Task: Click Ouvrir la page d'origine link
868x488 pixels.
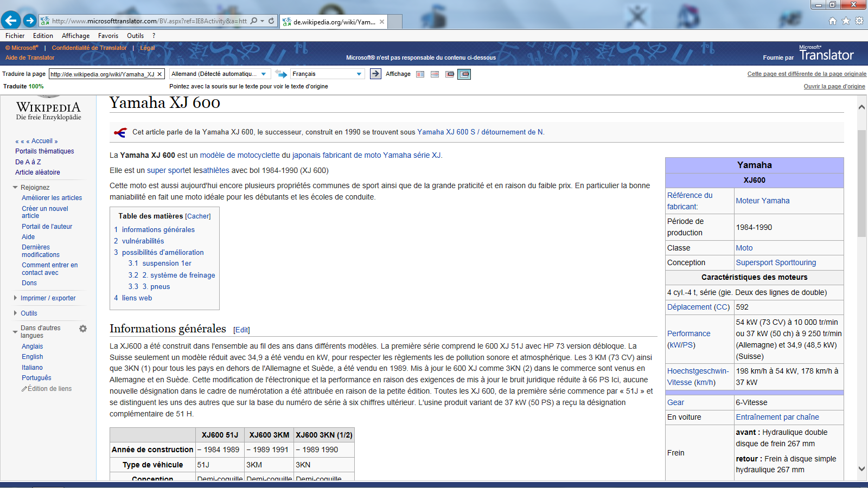Action: click(x=834, y=87)
